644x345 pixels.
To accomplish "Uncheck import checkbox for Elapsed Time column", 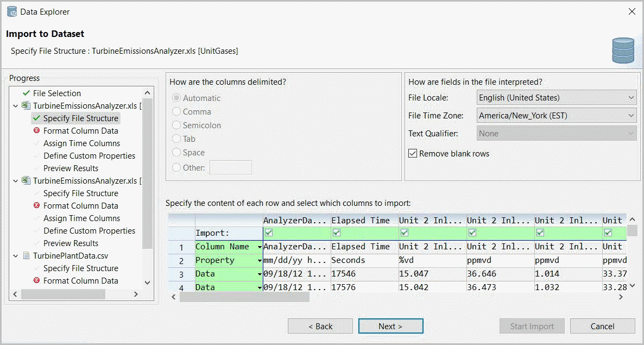I will click(x=337, y=233).
